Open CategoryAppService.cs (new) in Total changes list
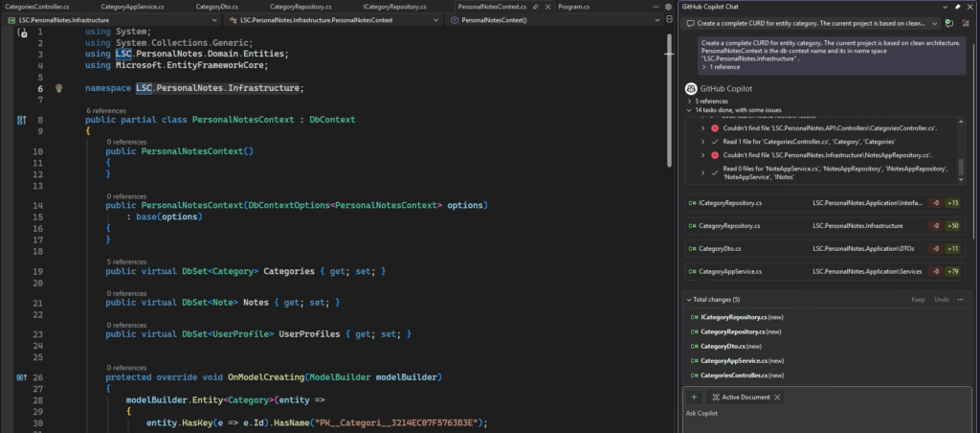This screenshot has width=980, height=433. (737, 360)
